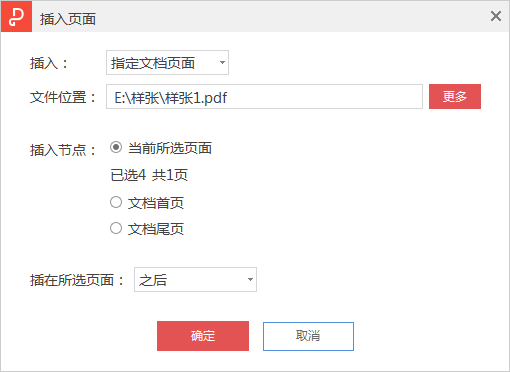Click arrow of 插入 combo box
Screen dimensions: 510x372
pyautogui.click(x=222, y=63)
